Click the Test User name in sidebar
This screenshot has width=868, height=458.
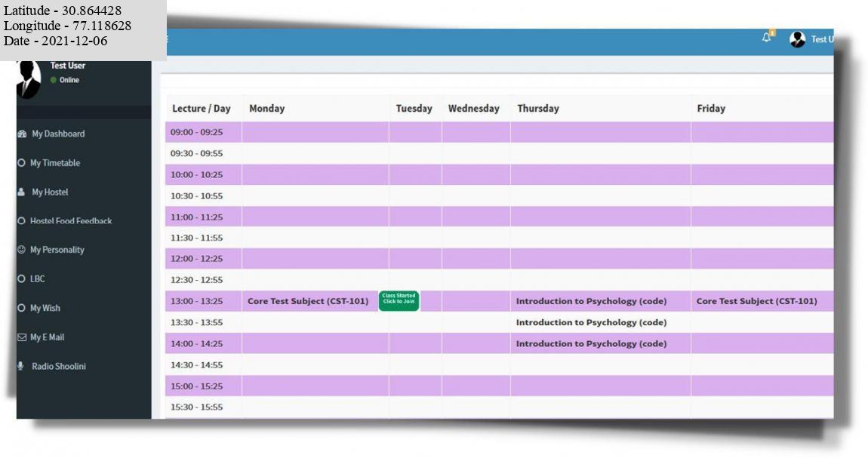(67, 66)
